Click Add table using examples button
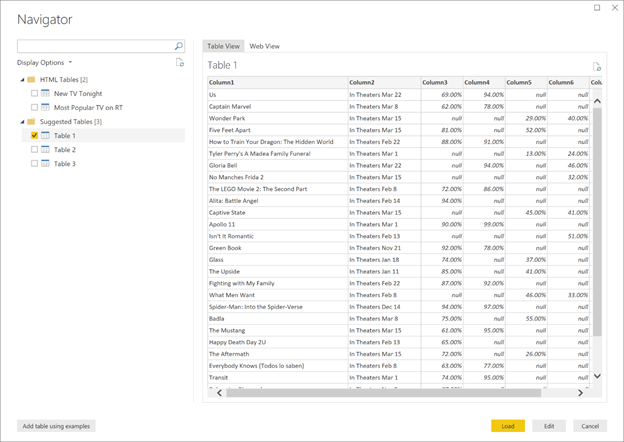 56,426
